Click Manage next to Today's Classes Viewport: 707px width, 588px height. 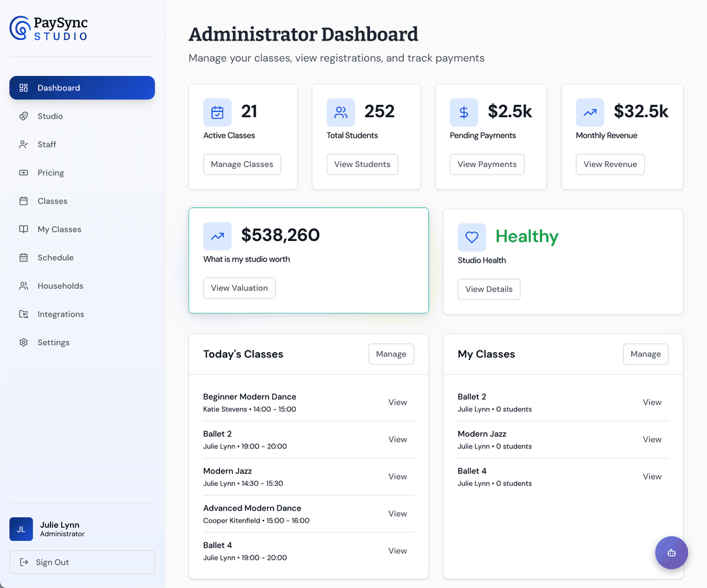(391, 354)
